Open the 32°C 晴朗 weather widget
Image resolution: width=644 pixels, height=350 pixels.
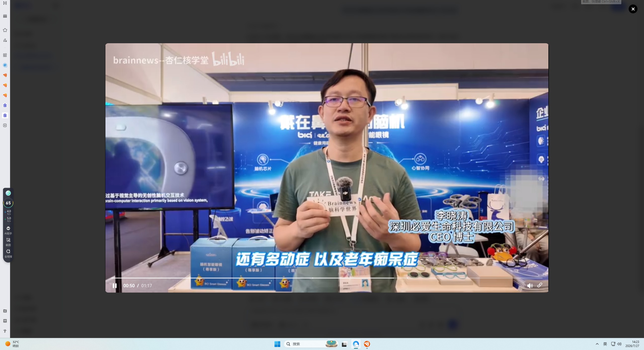[x=12, y=344]
